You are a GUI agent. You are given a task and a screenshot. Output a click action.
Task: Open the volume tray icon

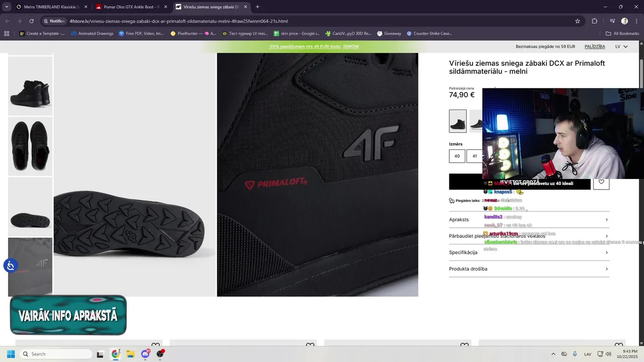[x=608, y=354]
